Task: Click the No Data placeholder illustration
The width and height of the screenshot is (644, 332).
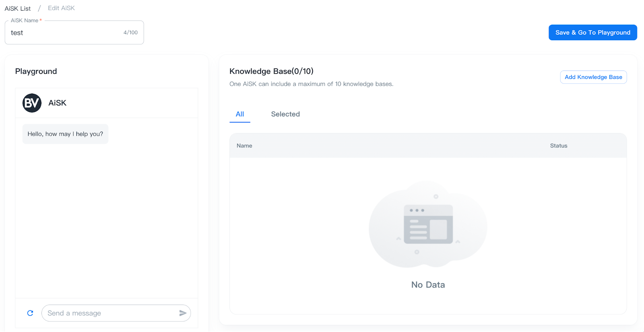Action: coord(428,225)
